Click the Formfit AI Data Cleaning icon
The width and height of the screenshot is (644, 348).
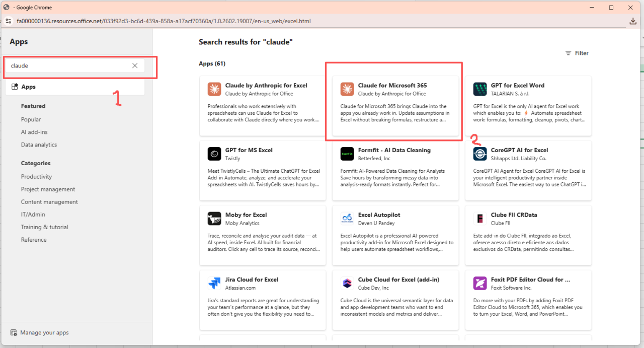coord(347,154)
